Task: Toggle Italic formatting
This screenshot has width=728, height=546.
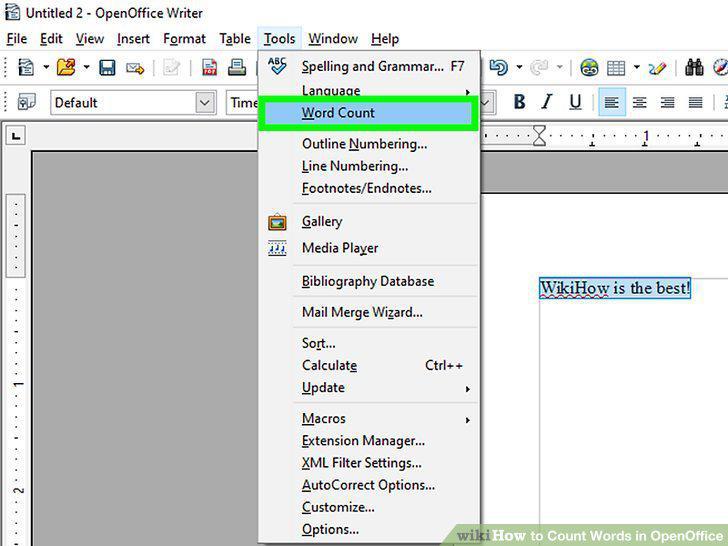Action: point(547,102)
